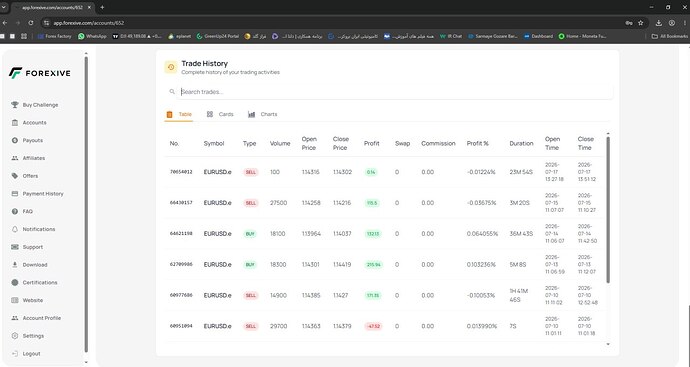
Task: Open Notifications bell icon
Action: (x=15, y=229)
